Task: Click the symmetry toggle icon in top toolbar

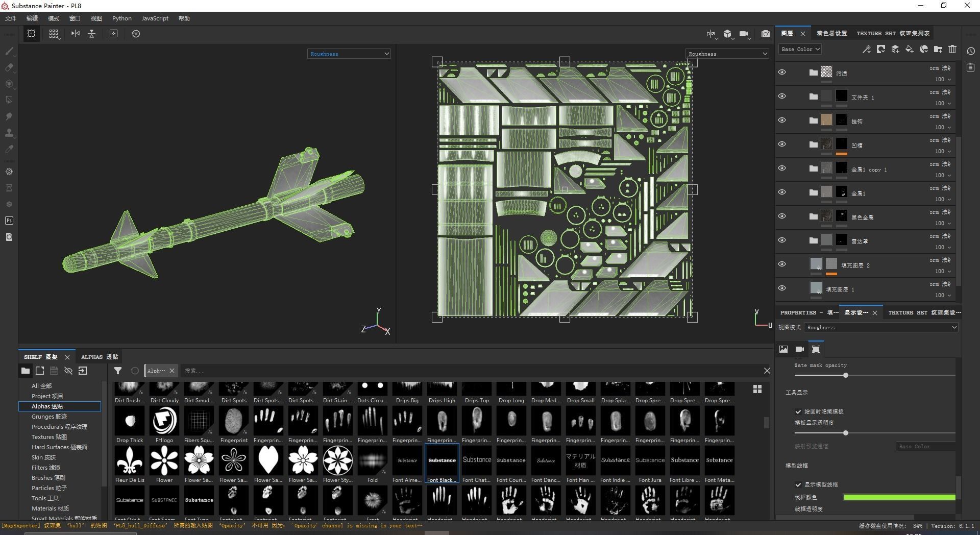Action: pyautogui.click(x=76, y=34)
